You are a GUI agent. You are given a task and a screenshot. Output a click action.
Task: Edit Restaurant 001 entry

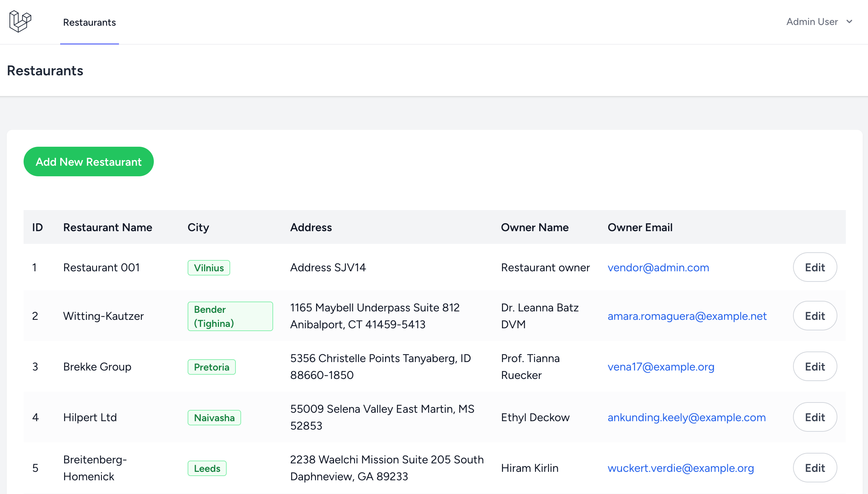click(814, 267)
